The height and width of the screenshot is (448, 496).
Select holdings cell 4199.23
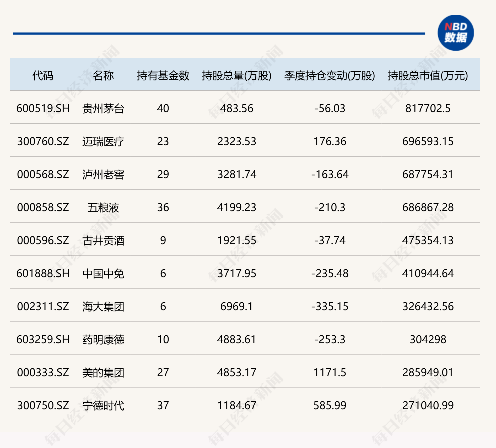236,207
